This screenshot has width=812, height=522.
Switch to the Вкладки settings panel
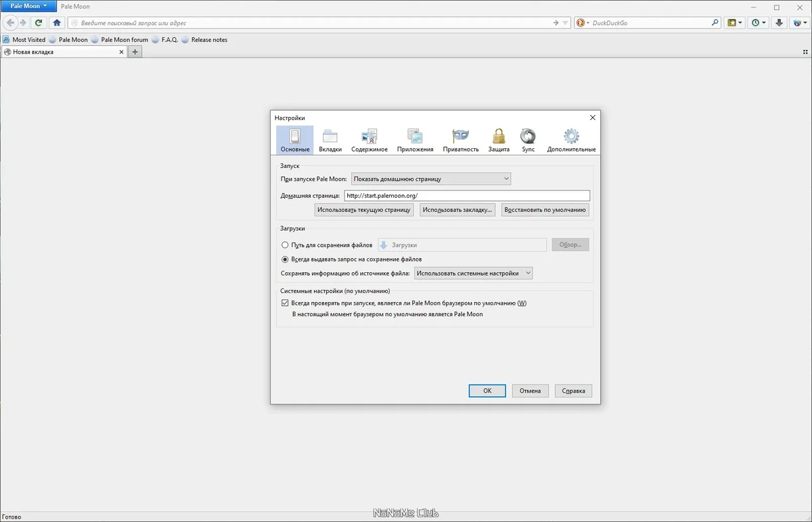[330, 140]
